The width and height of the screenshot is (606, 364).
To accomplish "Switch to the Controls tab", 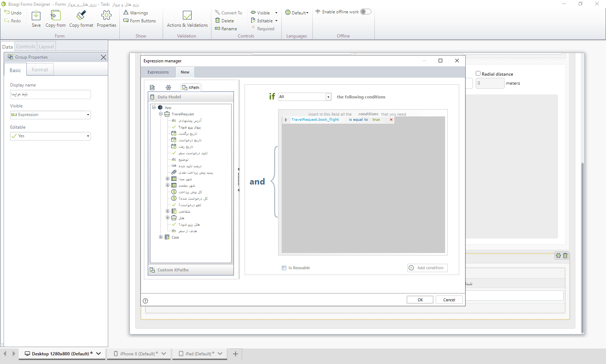I will (26, 46).
